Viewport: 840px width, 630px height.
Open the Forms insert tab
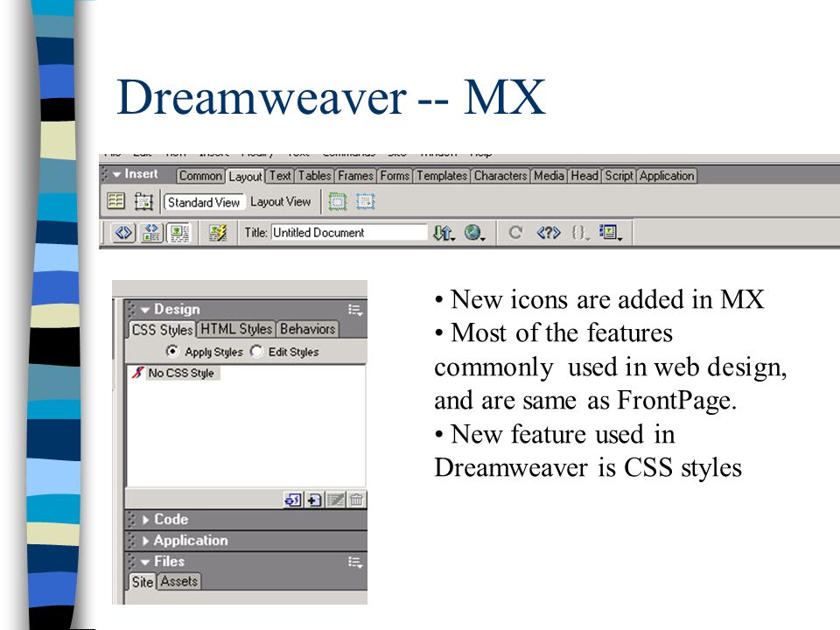(395, 176)
